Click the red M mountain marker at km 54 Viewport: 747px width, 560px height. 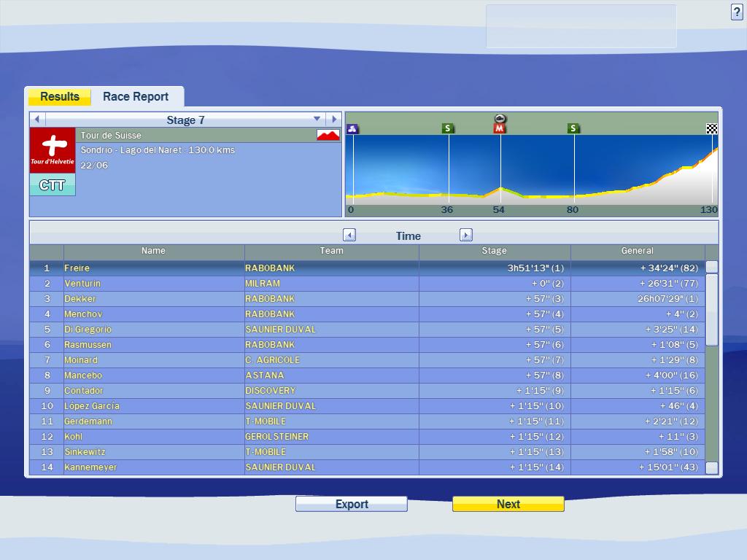500,129
